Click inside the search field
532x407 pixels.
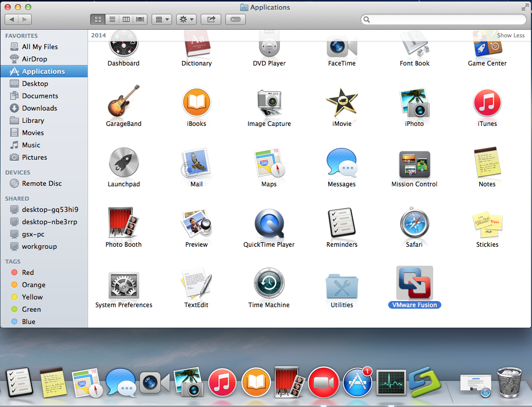pos(443,19)
